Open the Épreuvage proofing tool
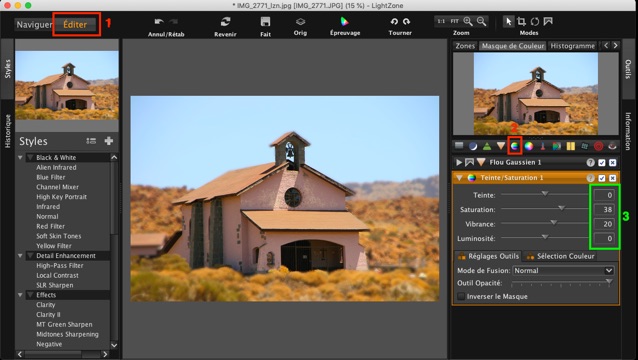The image size is (638, 360). (x=345, y=22)
